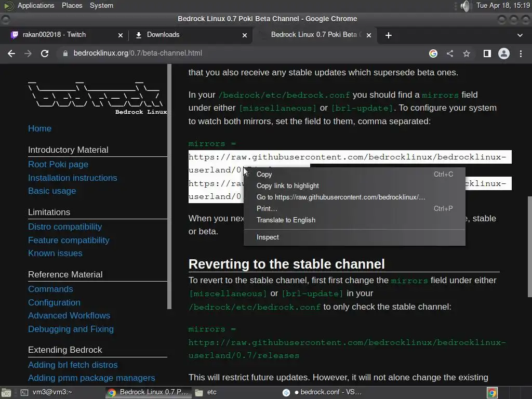Open the Basic usage link

52,191
